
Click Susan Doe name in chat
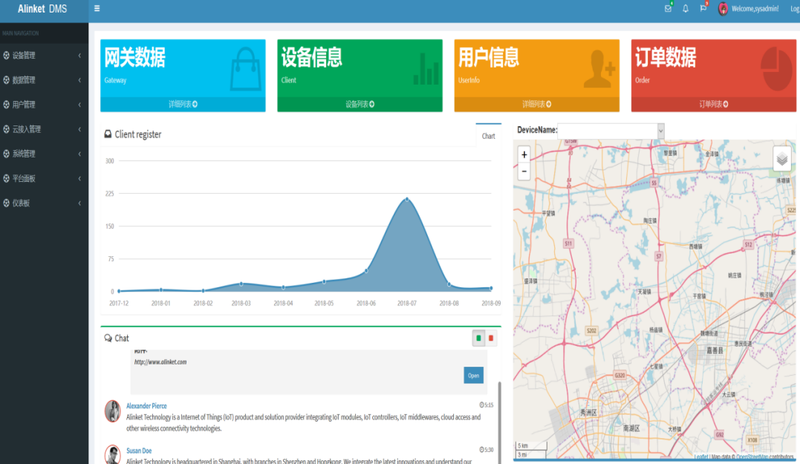(139, 451)
